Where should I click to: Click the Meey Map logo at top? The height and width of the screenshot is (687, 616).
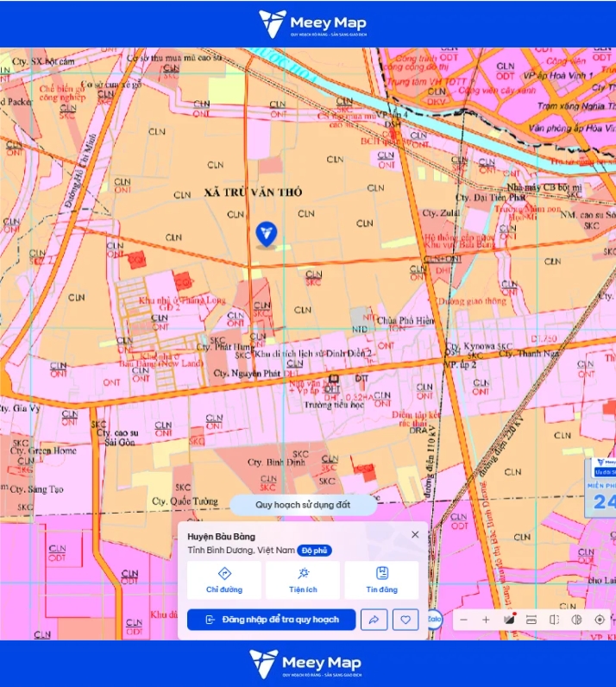pos(312,23)
